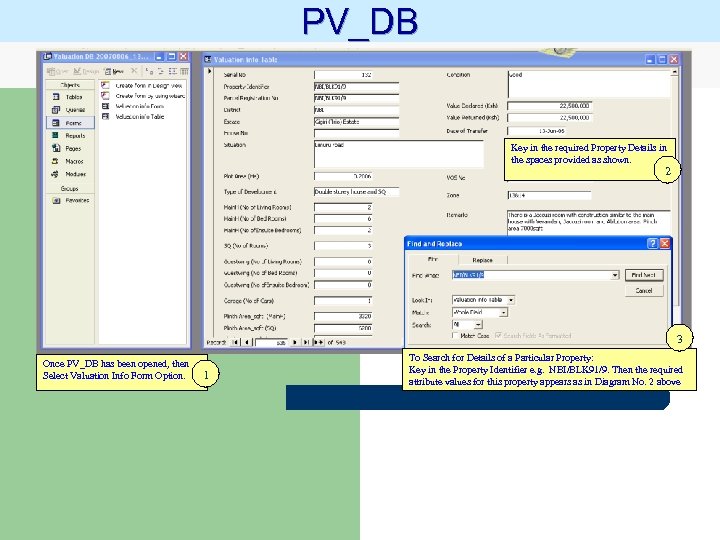The image size is (720, 540).
Task: Enable the Match Case checkbox
Action: (x=456, y=336)
